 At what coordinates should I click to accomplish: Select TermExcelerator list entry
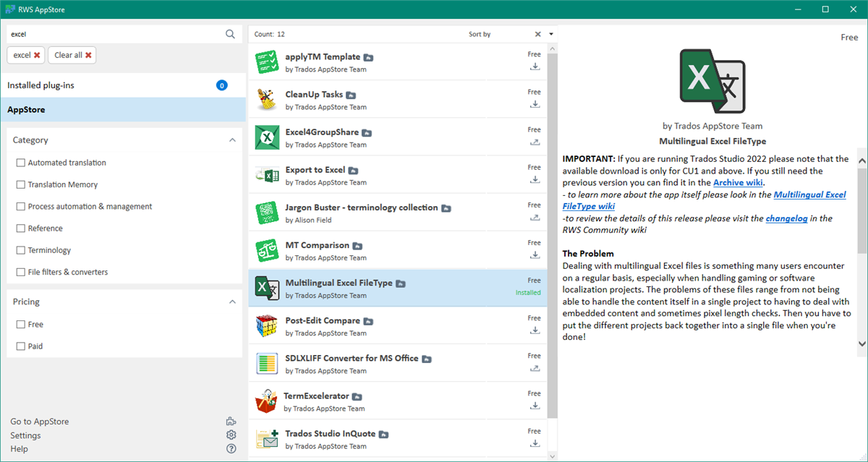tap(398, 401)
